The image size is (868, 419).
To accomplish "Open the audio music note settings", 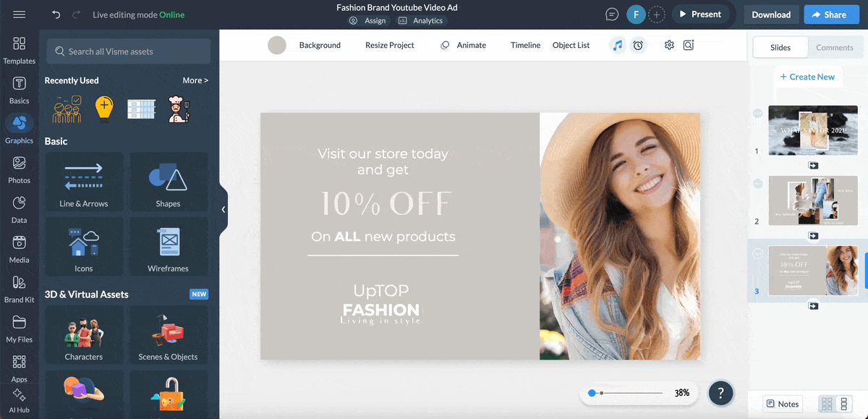I will (x=617, y=45).
